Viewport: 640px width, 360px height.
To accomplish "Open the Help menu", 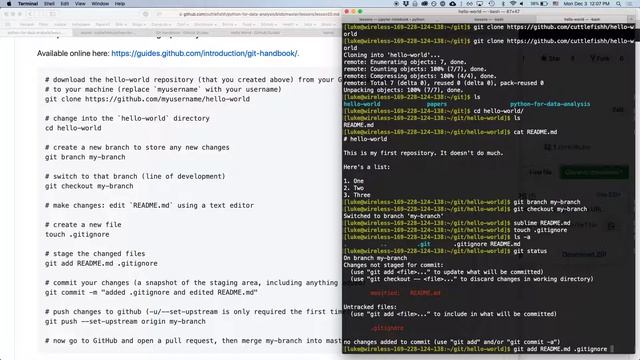I will (120, 4).
